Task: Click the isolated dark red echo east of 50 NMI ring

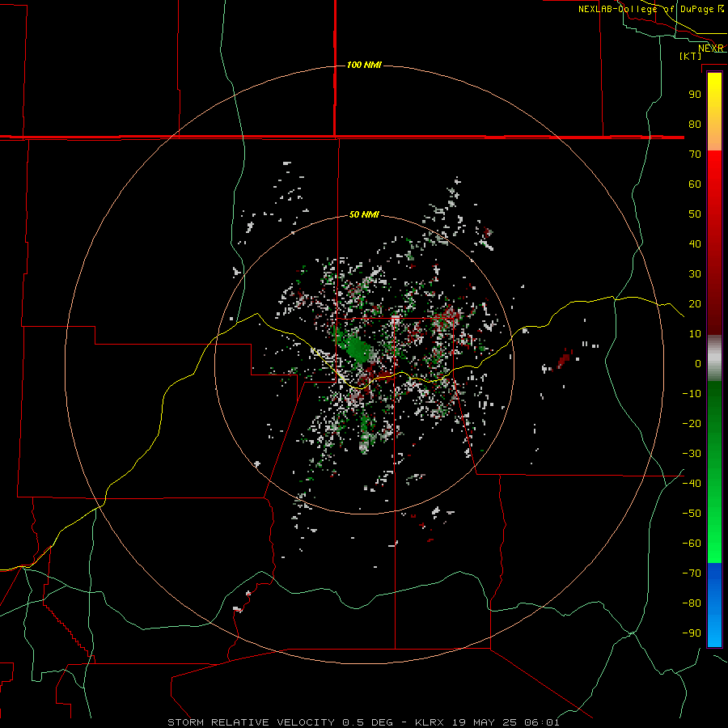Action: [x=563, y=360]
